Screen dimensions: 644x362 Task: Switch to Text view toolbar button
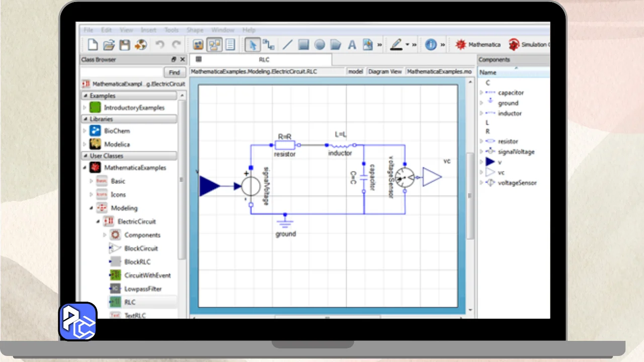(230, 45)
